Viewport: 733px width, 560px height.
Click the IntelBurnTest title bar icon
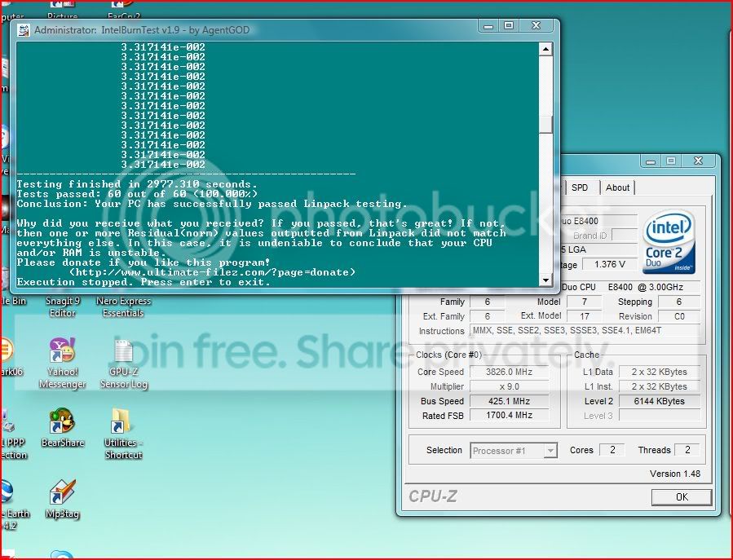(x=24, y=30)
